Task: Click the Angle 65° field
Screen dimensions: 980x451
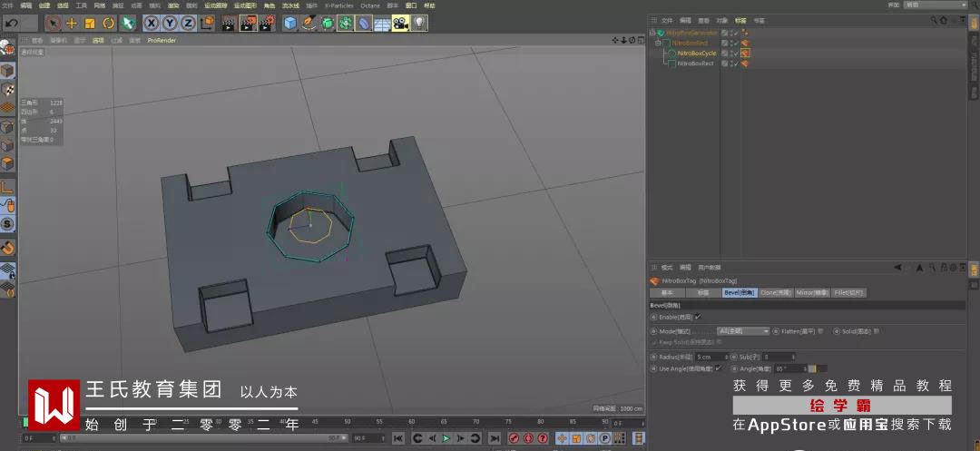Action: click(789, 368)
